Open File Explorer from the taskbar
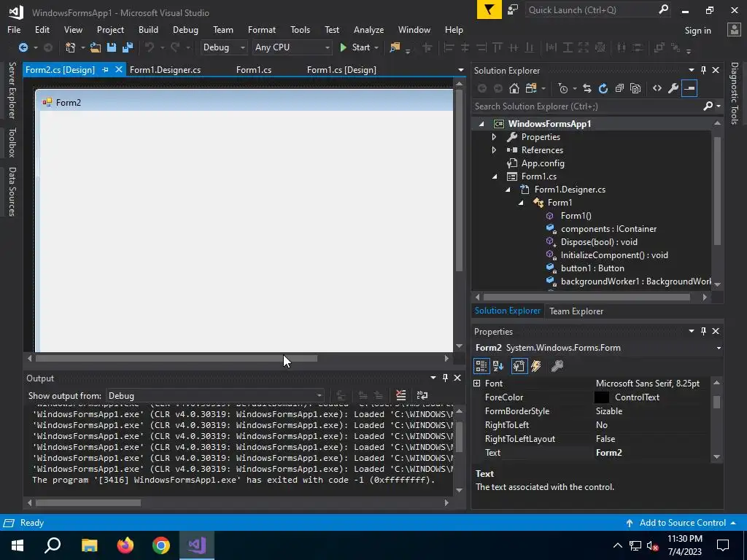 (x=89, y=545)
